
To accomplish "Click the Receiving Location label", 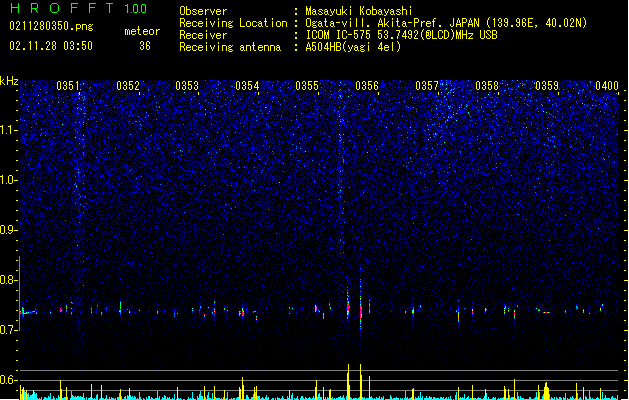I will [x=233, y=23].
